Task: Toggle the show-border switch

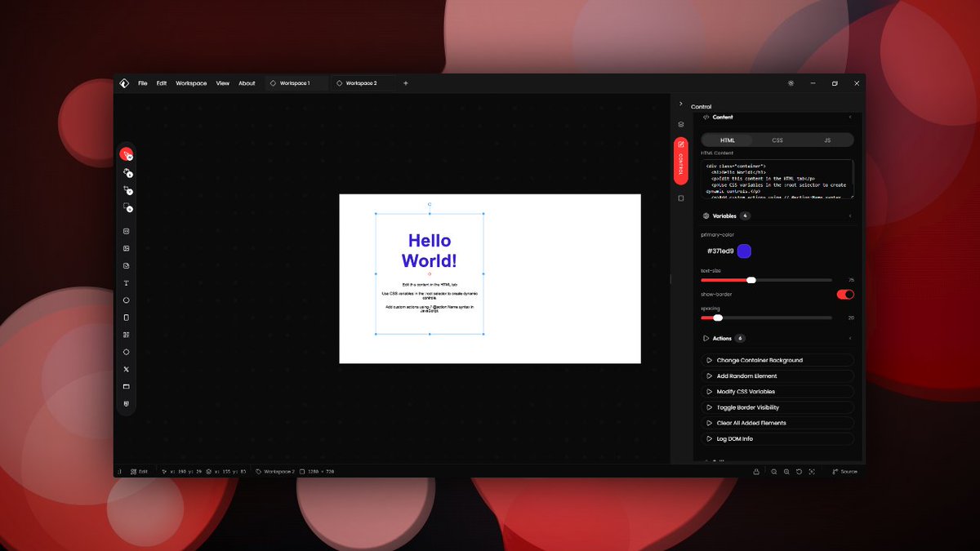Action: pos(845,294)
